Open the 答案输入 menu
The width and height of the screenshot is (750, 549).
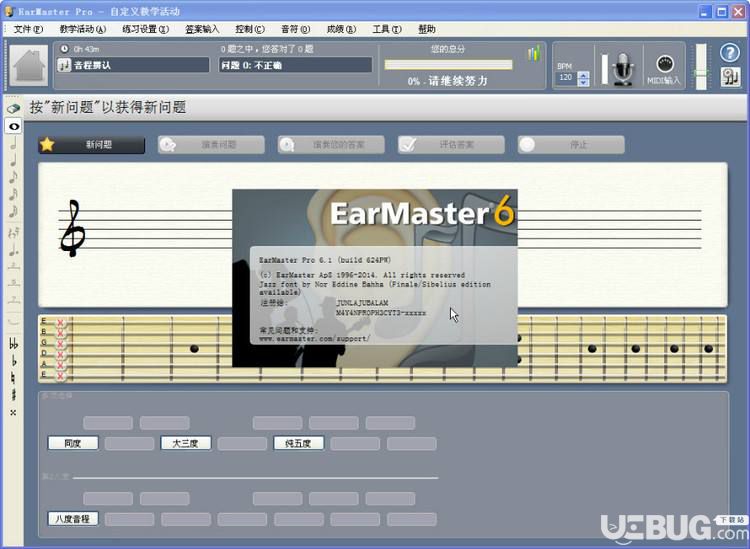pyautogui.click(x=202, y=29)
